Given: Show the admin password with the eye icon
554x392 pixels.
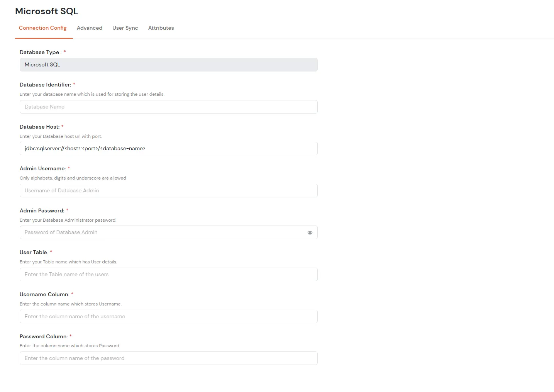Looking at the screenshot, I should [310, 233].
